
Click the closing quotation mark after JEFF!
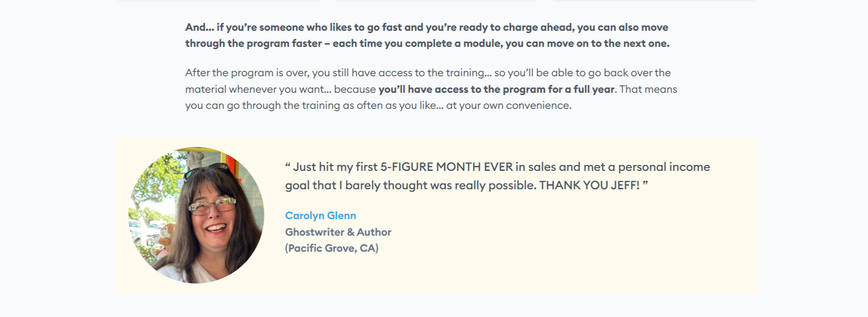click(x=645, y=183)
